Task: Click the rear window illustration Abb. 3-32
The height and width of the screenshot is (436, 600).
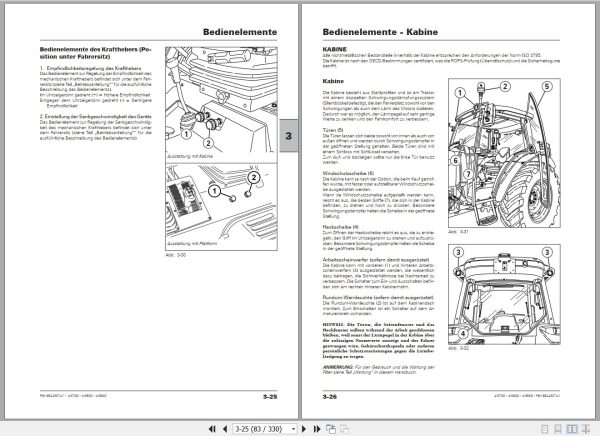Action: 504,294
